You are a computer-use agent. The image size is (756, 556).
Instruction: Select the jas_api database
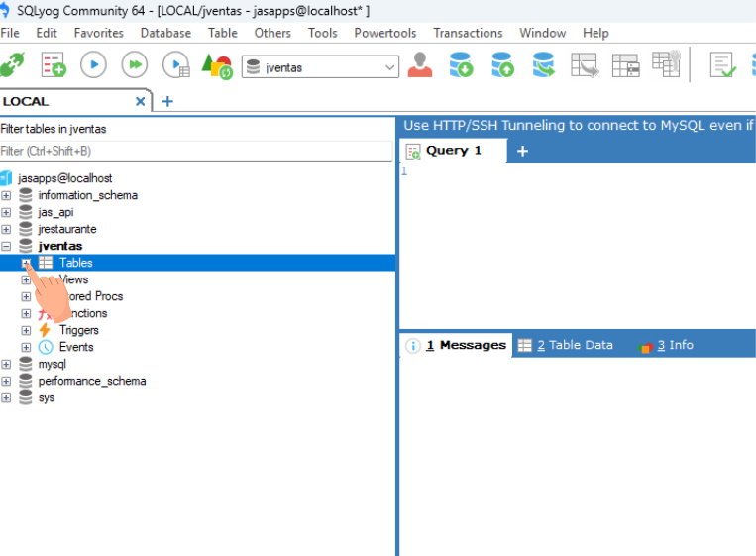click(x=55, y=212)
